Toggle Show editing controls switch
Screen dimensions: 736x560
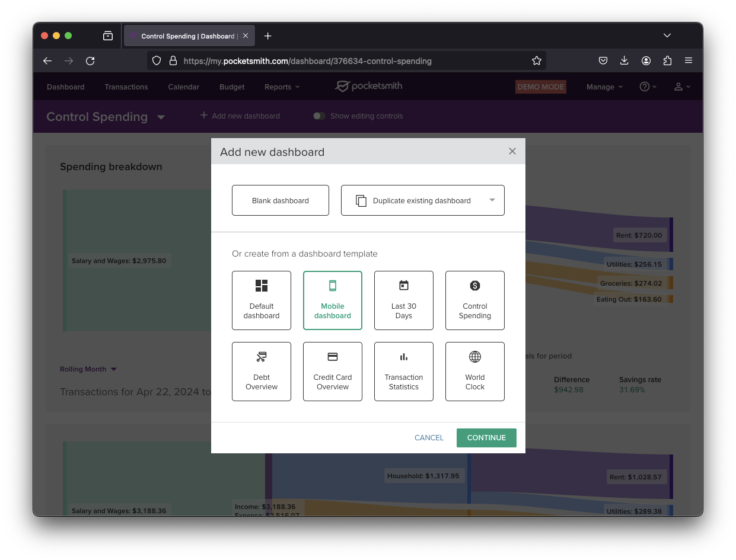pyautogui.click(x=320, y=116)
